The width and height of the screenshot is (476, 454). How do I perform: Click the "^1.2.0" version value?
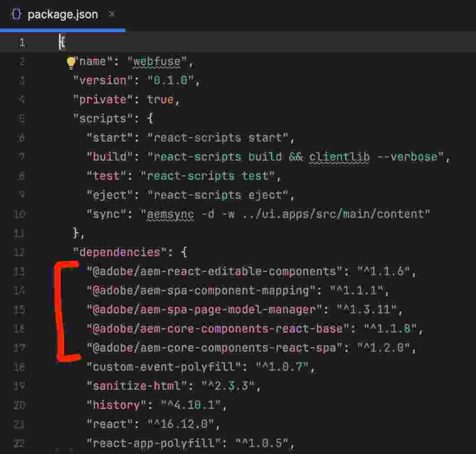coord(383,347)
